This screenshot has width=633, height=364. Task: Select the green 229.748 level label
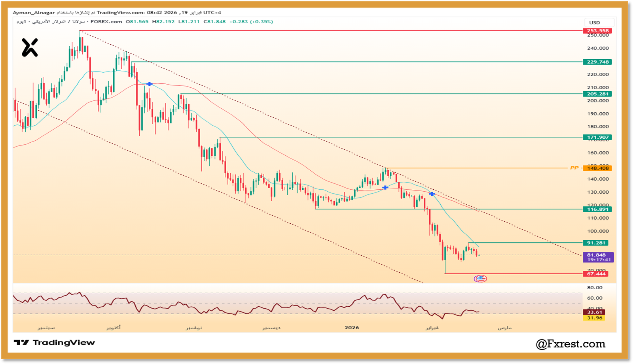pyautogui.click(x=597, y=62)
